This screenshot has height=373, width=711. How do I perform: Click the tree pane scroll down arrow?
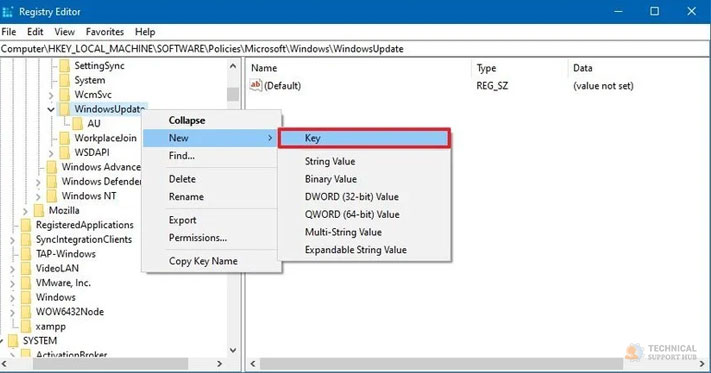[x=233, y=350]
